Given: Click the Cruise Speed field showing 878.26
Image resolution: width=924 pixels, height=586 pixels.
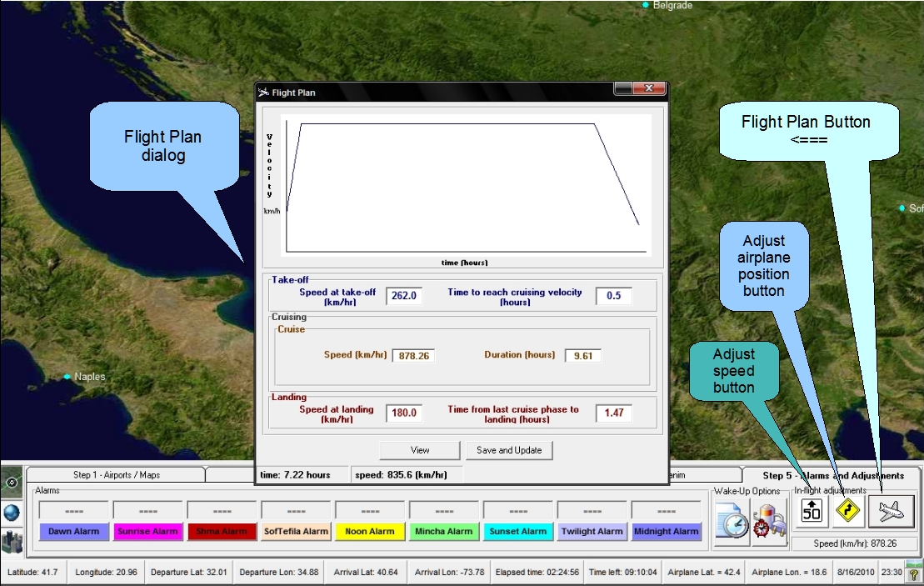Looking at the screenshot, I should tap(413, 355).
